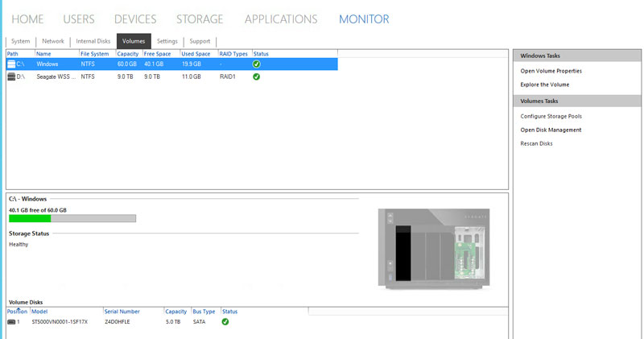Switch to the Internal Disks tab
644x339 pixels.
point(93,40)
